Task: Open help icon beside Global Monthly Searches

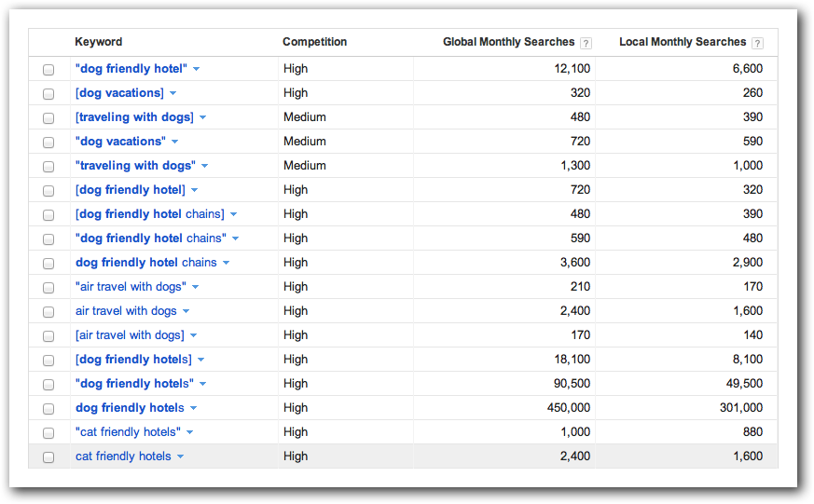Action: pyautogui.click(x=586, y=43)
